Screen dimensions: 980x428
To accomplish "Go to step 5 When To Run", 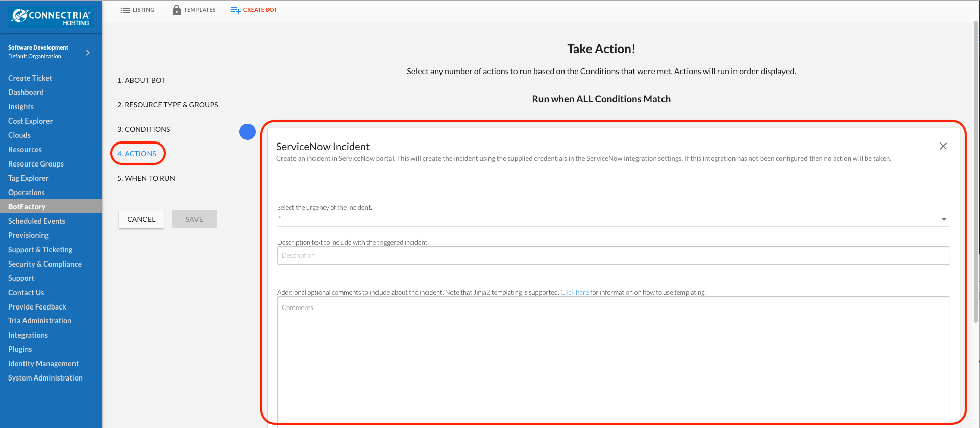I will point(146,178).
